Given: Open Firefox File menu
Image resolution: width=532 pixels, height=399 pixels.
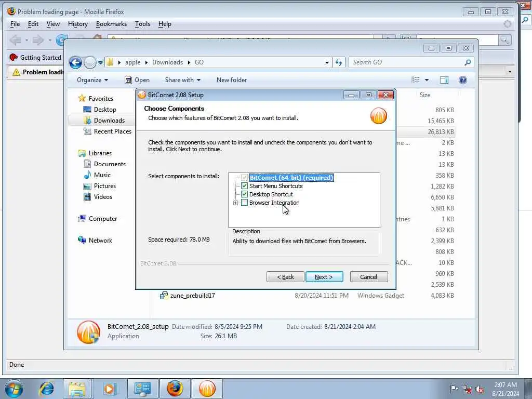Looking at the screenshot, I should (x=15, y=24).
